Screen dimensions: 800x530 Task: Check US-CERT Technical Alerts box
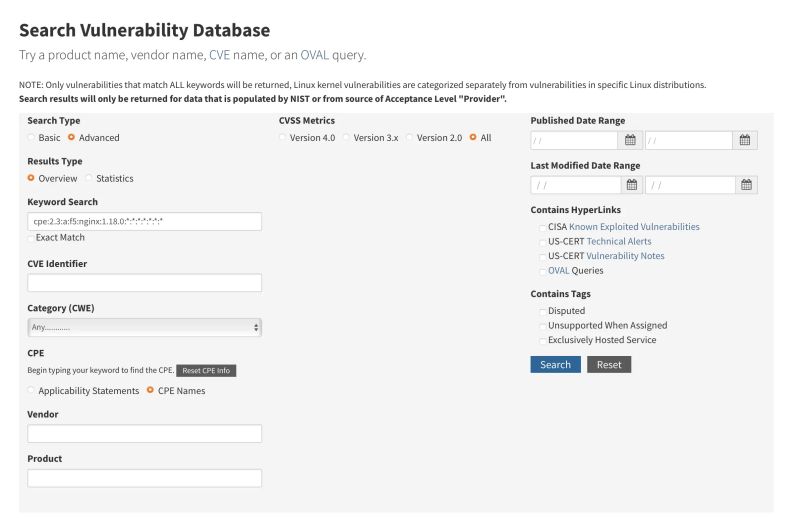(542, 242)
